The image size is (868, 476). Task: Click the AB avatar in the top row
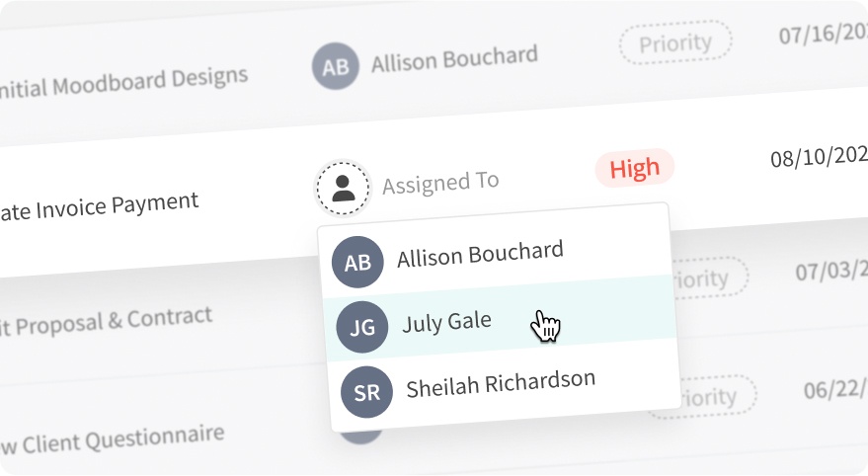coord(336,67)
